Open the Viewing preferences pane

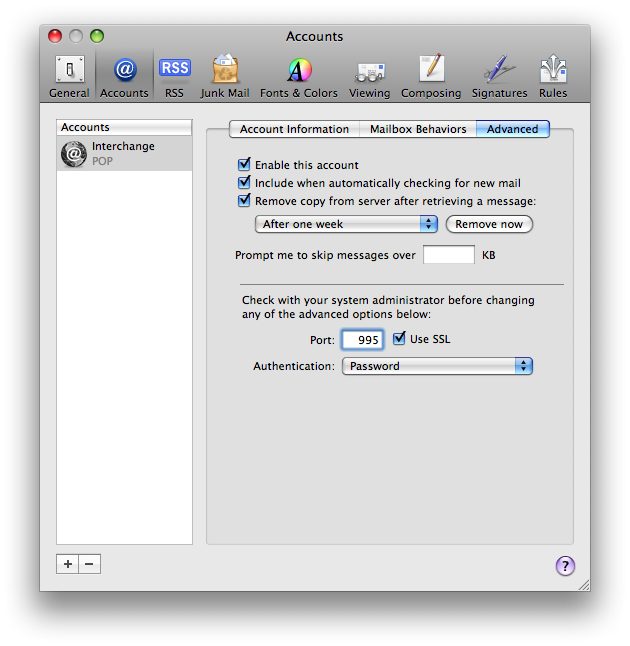[x=369, y=76]
